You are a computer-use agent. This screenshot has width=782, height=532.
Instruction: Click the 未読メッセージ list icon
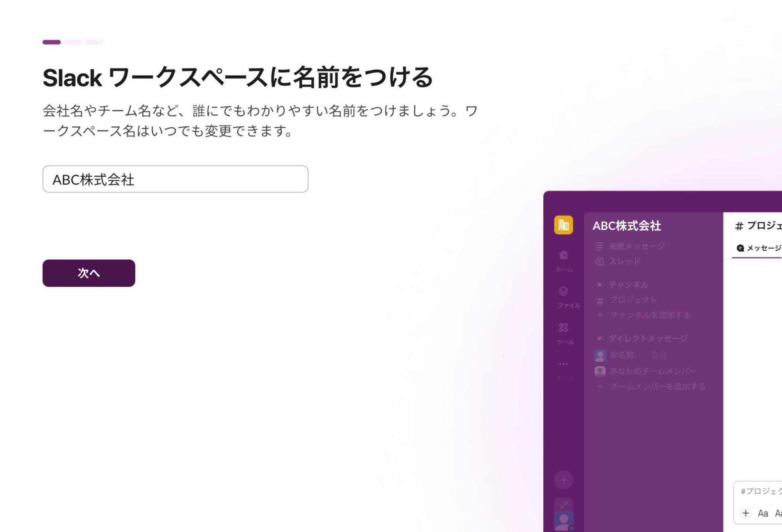599,246
